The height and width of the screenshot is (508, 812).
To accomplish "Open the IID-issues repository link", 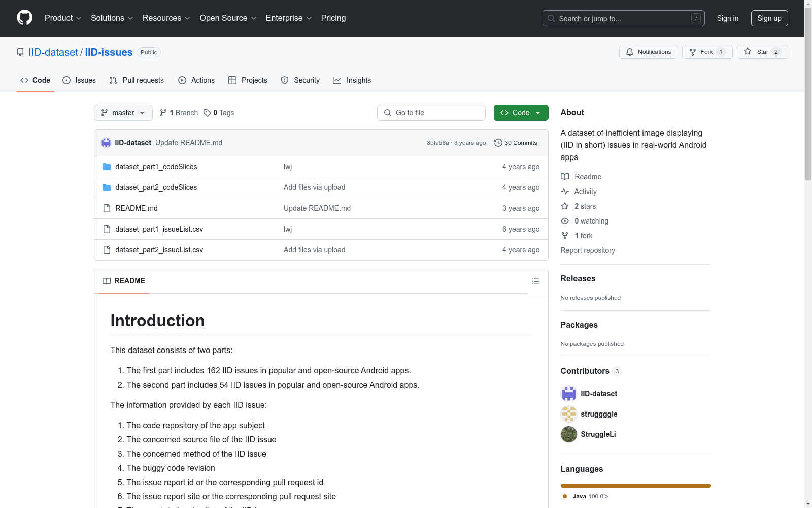I will [109, 52].
